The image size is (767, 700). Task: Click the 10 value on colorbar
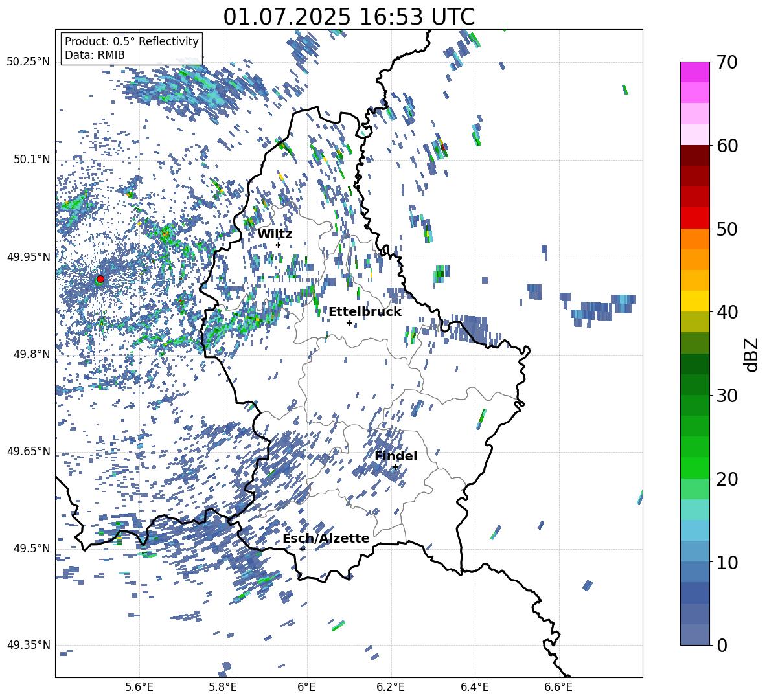point(727,562)
